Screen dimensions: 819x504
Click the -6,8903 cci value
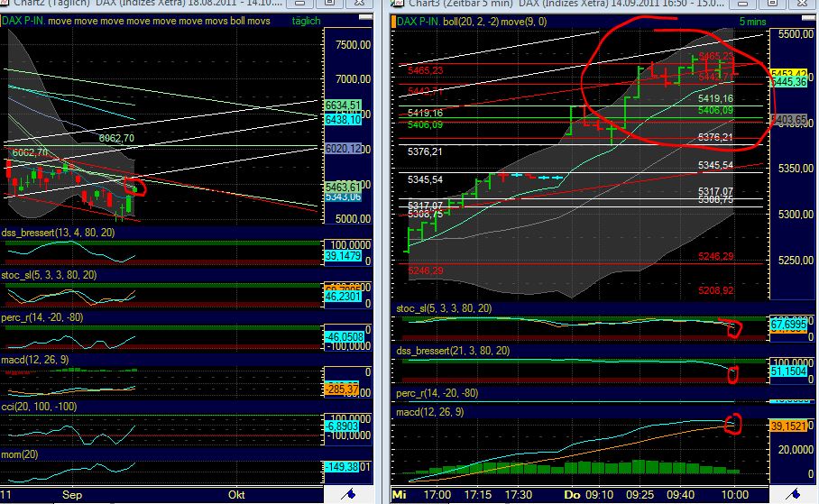[342, 426]
